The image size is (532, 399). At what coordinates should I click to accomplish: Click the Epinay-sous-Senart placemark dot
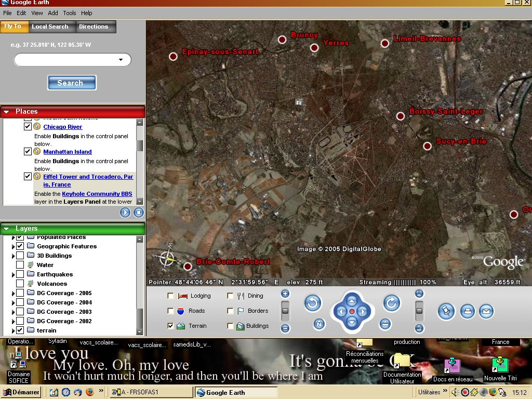(x=173, y=56)
